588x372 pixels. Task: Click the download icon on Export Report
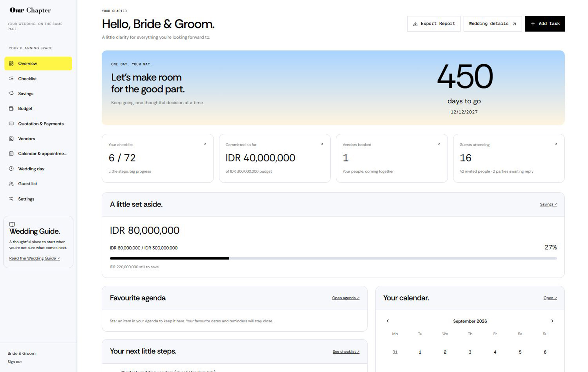click(x=415, y=24)
